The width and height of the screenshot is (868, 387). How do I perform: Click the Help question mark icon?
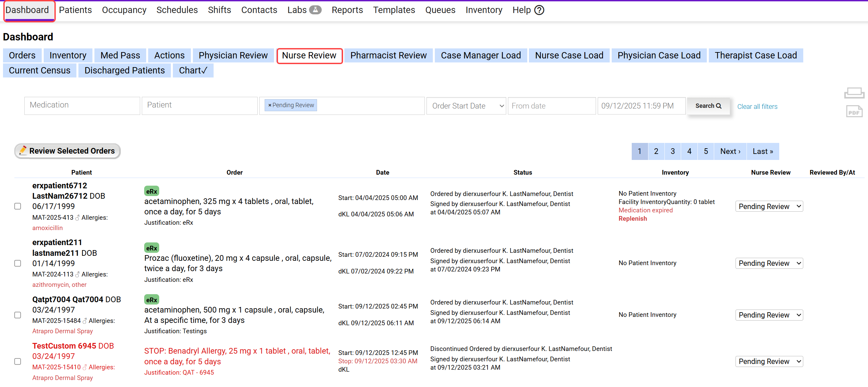pyautogui.click(x=539, y=10)
